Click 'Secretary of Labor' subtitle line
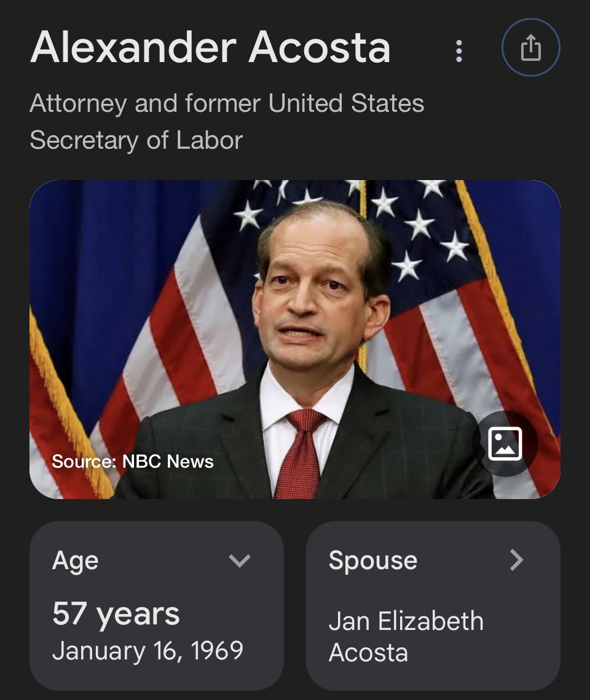 point(136,141)
